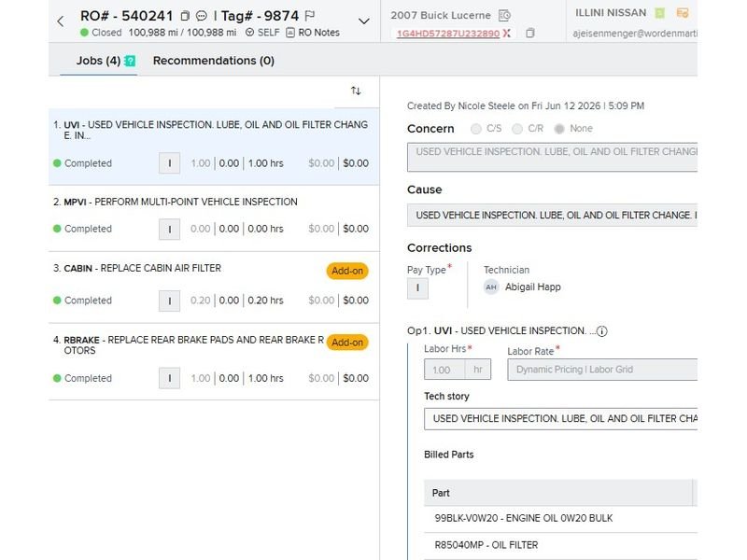Copy VIN clipboard icon

click(x=529, y=34)
